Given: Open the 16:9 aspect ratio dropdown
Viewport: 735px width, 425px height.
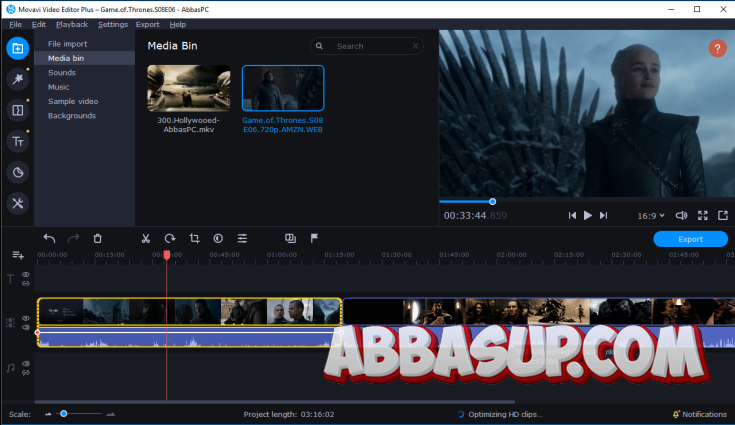Looking at the screenshot, I should click(x=651, y=216).
